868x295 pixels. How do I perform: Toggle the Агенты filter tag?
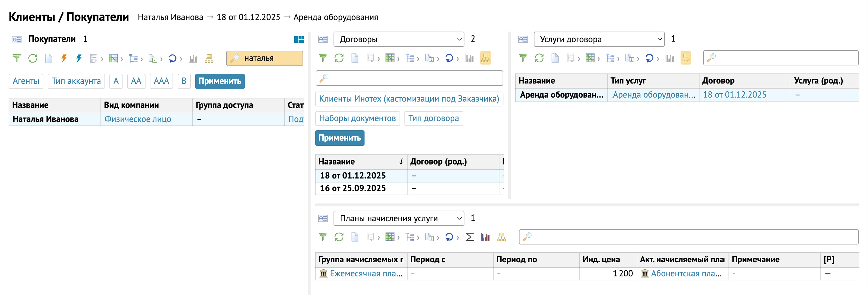[x=26, y=81]
